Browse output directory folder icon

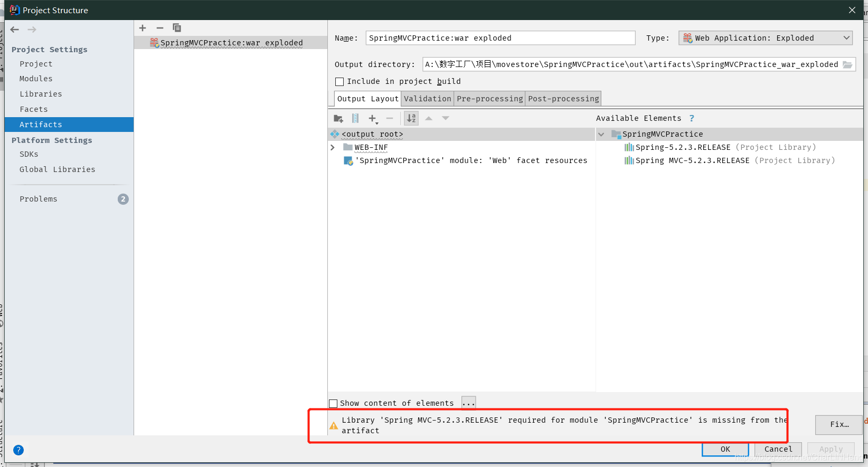[x=847, y=64]
